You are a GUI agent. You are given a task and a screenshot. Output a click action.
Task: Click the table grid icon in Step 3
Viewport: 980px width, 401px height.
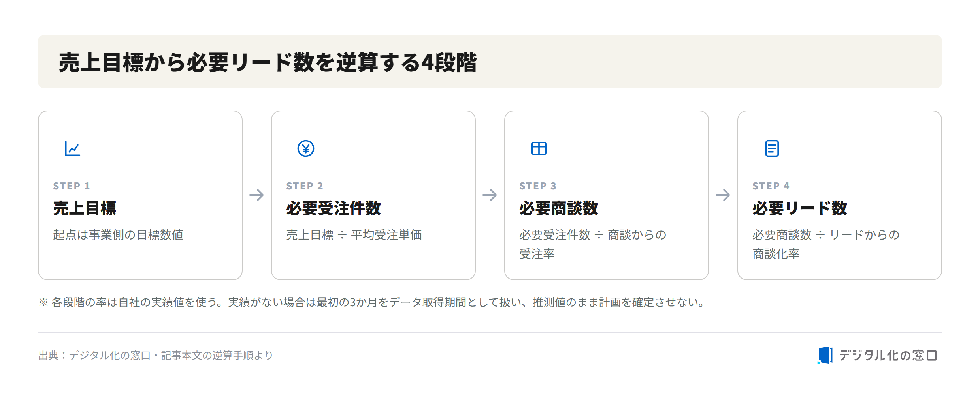pyautogui.click(x=539, y=148)
